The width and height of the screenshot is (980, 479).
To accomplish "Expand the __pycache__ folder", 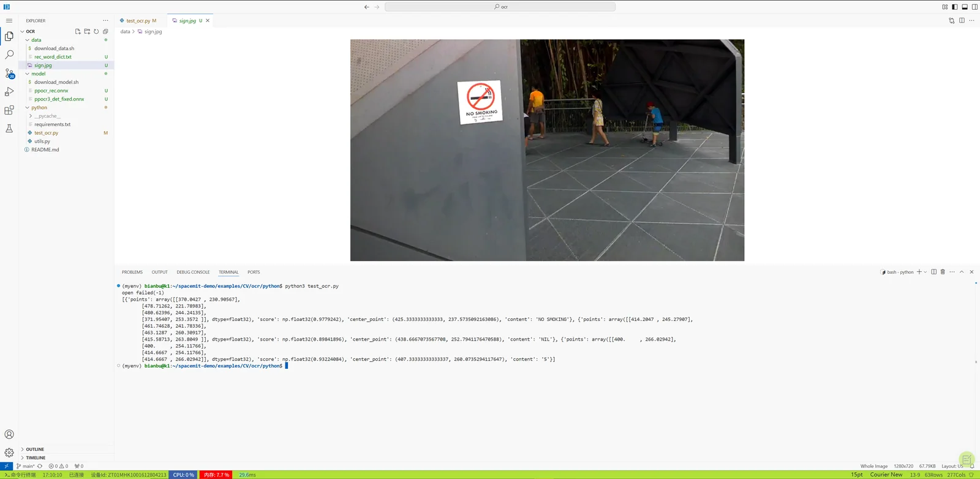I will click(31, 116).
